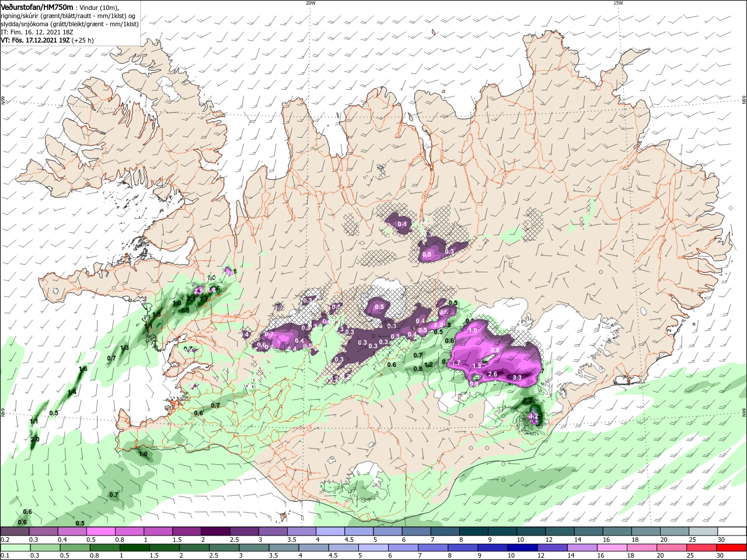The height and width of the screenshot is (560, 747).
Task: Click the 'rigning/skúrir' legend description line
Action: click(69, 16)
